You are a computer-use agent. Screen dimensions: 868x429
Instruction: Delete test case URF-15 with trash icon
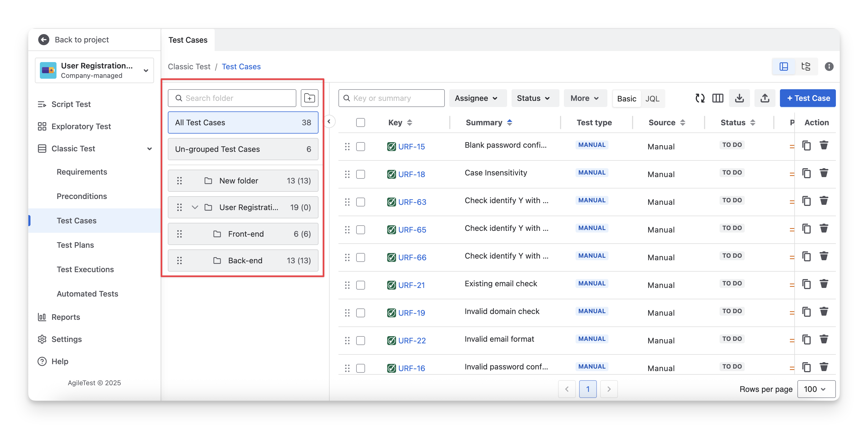tap(824, 145)
